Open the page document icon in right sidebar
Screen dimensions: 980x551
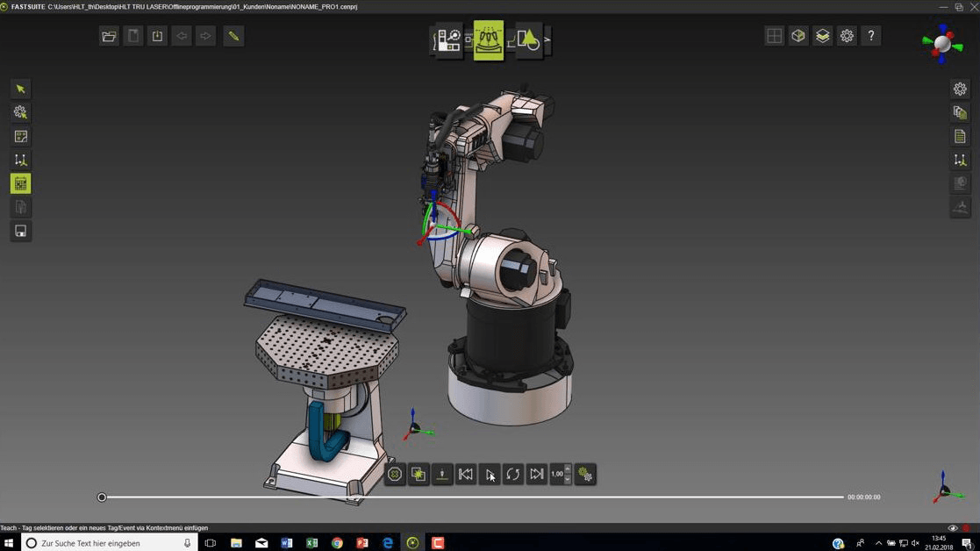tap(960, 136)
